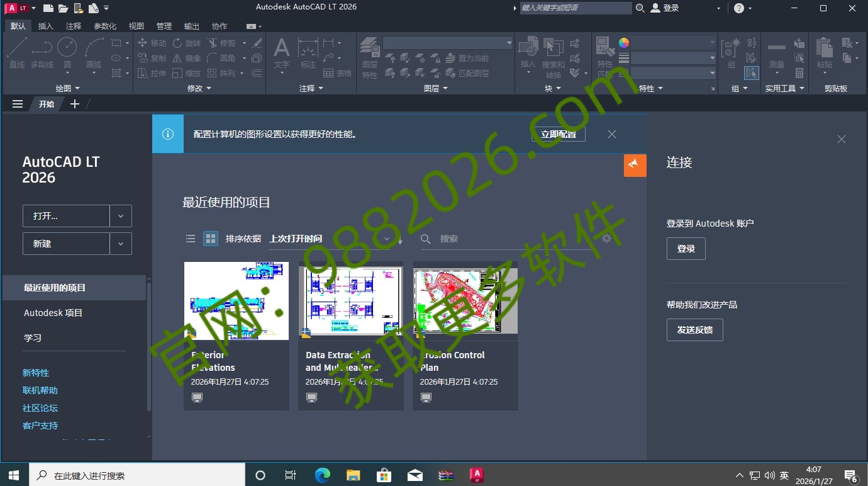Select the Polyline (多段线) tool
This screenshot has height=486, width=868.
[x=42, y=53]
